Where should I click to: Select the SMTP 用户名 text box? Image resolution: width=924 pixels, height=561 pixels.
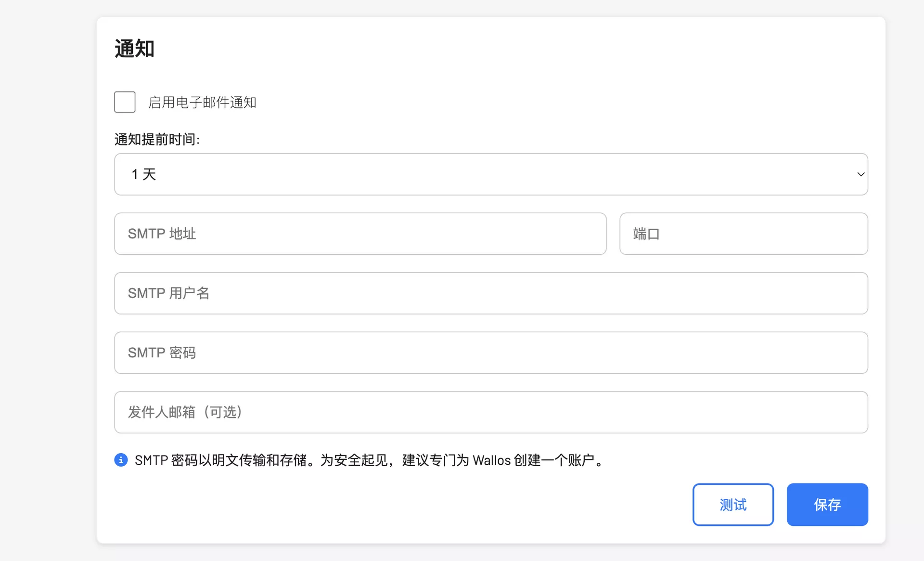(x=491, y=293)
